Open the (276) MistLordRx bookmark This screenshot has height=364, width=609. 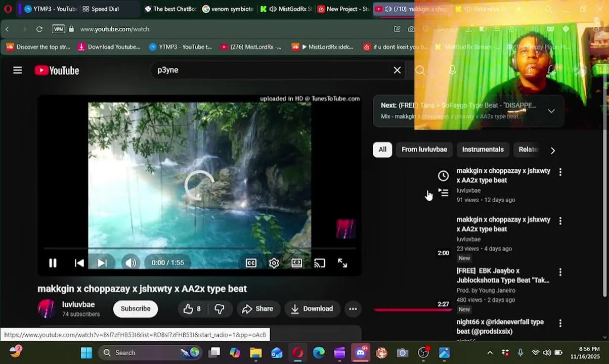[x=251, y=47]
